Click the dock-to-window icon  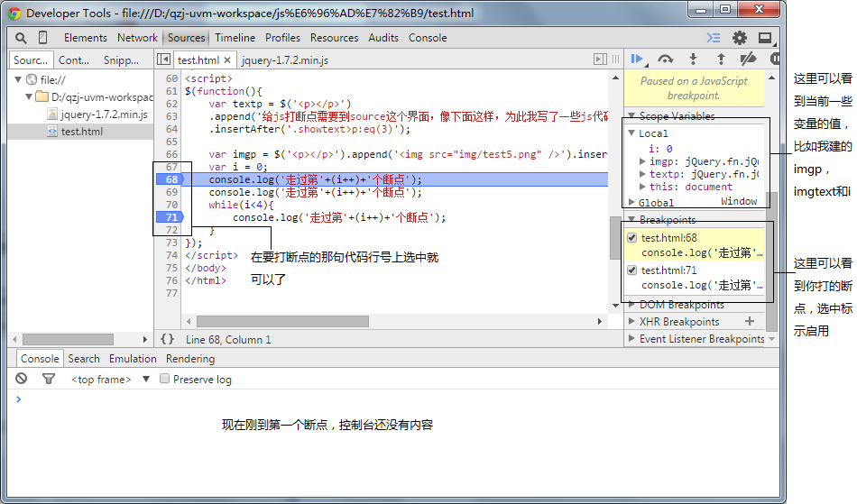coord(765,38)
